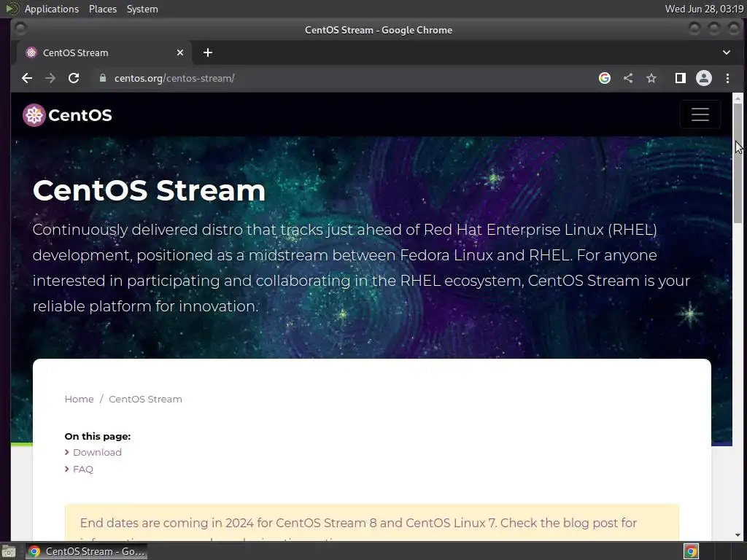Click the clock showing Wed Jun 28
The width and height of the screenshot is (747, 560).
704,9
